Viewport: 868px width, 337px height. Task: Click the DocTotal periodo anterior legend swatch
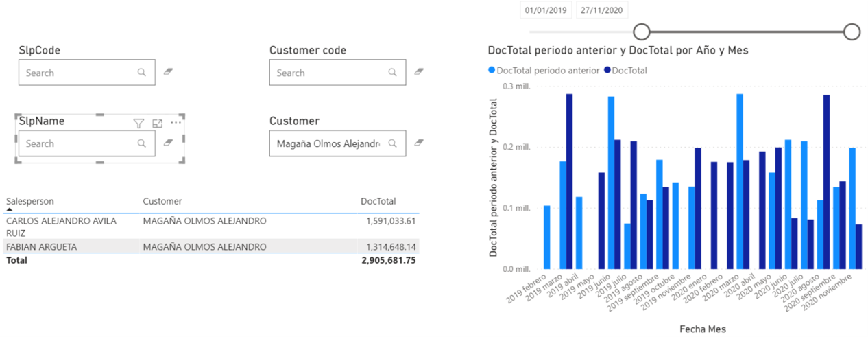(492, 70)
